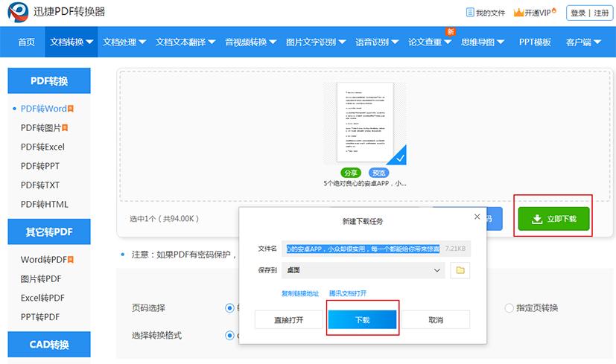
Task: Select PDF转HTML in the sidebar
Action: pos(45,204)
